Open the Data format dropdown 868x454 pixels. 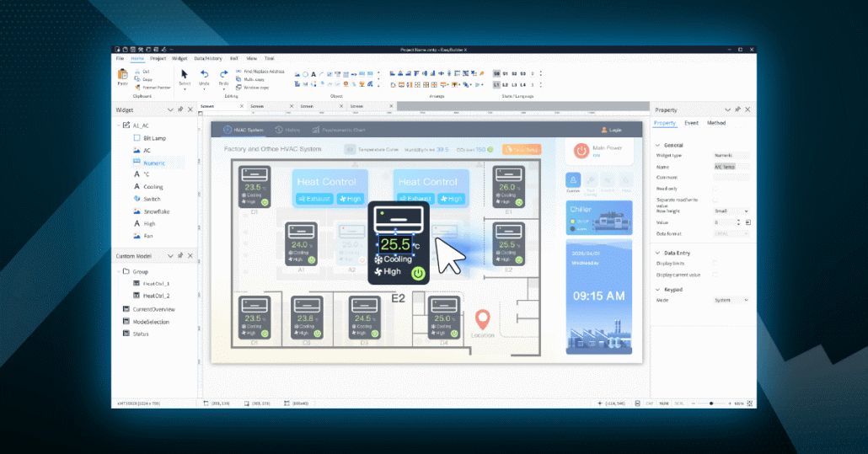(x=731, y=234)
